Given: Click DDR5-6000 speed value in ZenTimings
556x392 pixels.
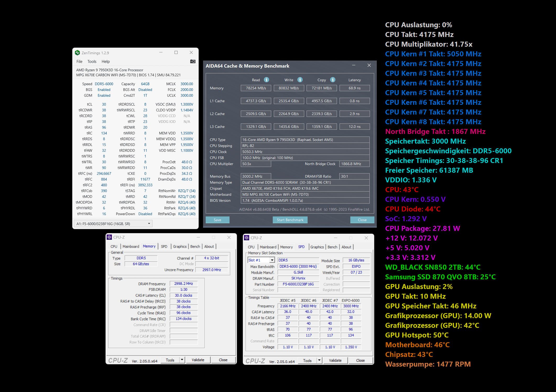Looking at the screenshot, I should coord(104,84).
